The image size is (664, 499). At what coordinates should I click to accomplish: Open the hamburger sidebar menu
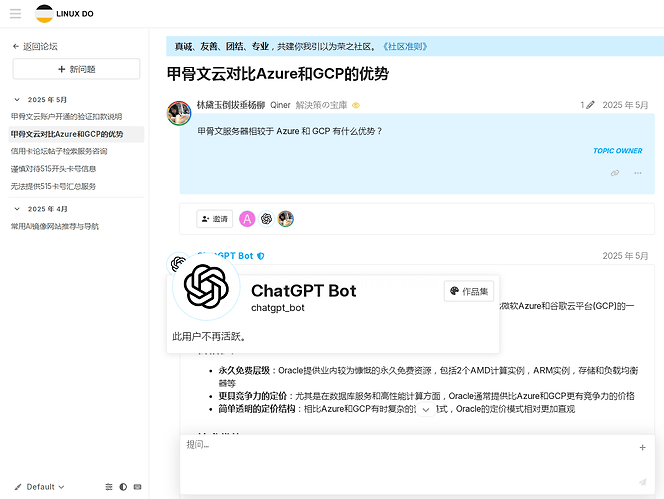[15, 14]
